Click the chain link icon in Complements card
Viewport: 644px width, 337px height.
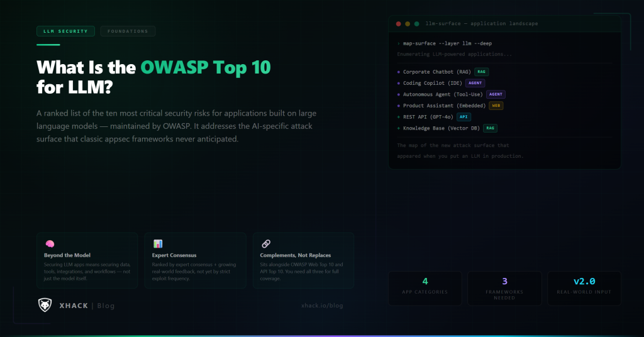266,244
